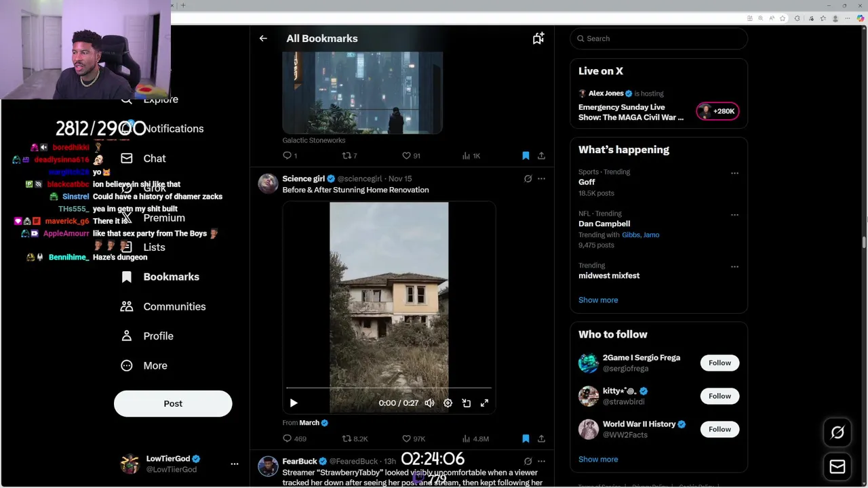Open the midwest mixfest trend
Screen dimensions: 868x488
pyautogui.click(x=609, y=276)
